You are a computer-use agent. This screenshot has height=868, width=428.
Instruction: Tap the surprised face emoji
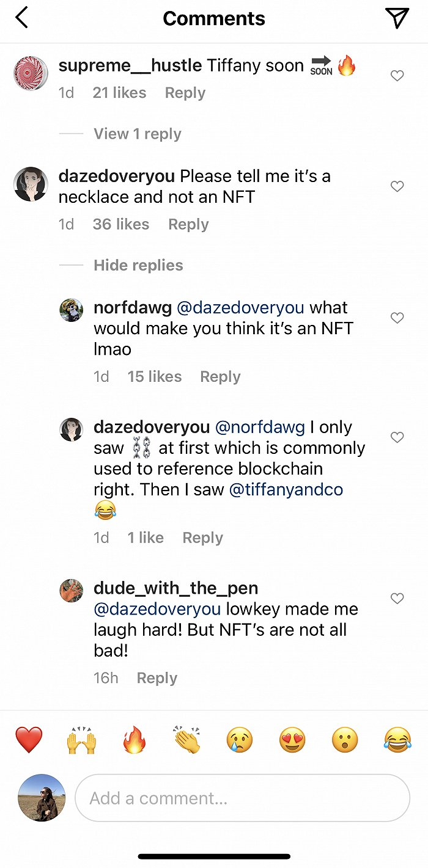345,740
